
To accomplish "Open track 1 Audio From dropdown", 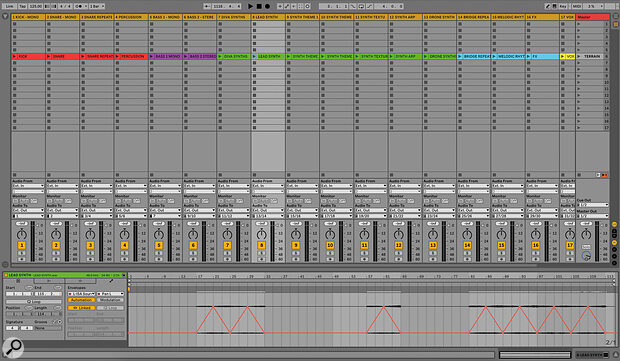I will [x=28, y=186].
